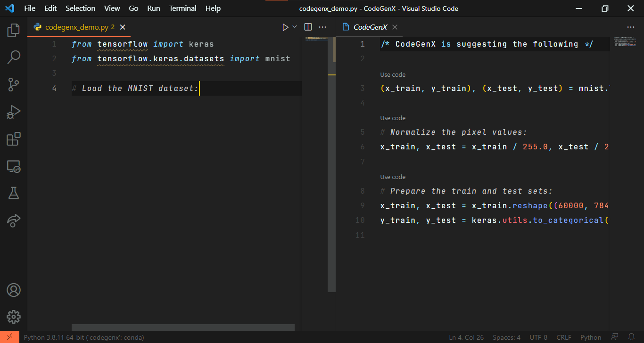This screenshot has height=343, width=644.
Task: Close the CodeGenX tab
Action: coord(395,27)
